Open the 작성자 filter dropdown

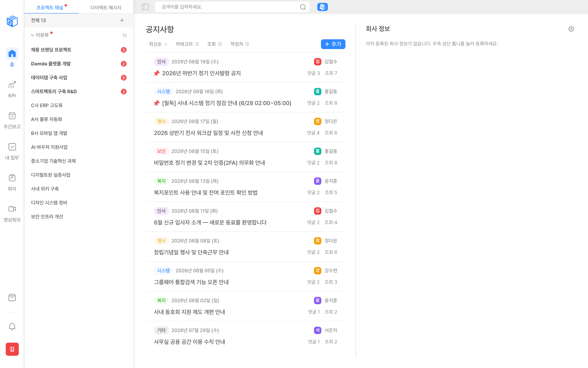(239, 44)
